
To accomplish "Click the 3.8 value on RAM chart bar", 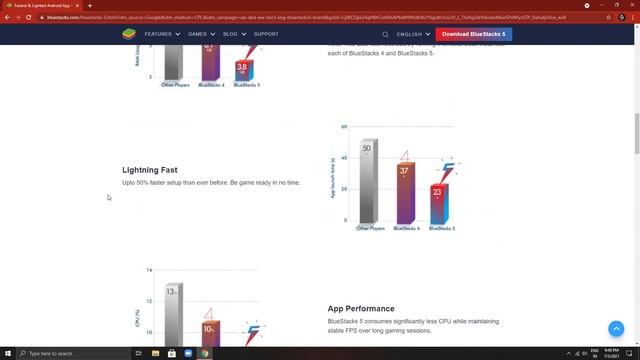I will 242,67.
